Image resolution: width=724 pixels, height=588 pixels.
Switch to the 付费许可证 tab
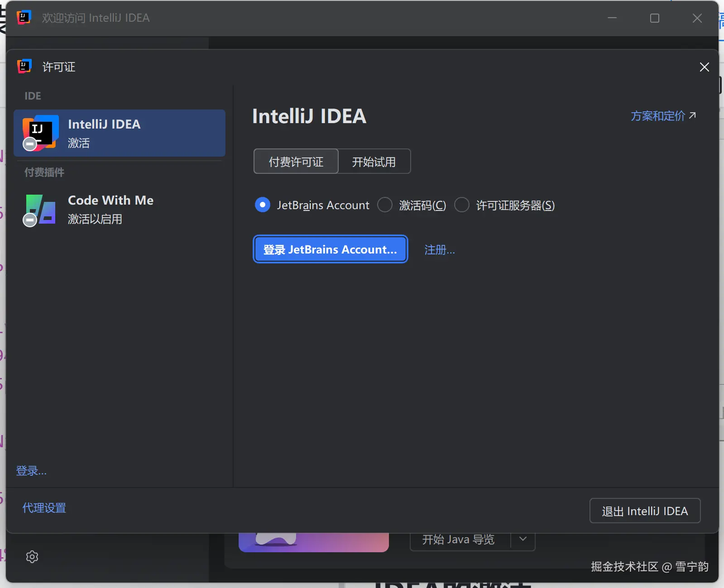pos(296,162)
